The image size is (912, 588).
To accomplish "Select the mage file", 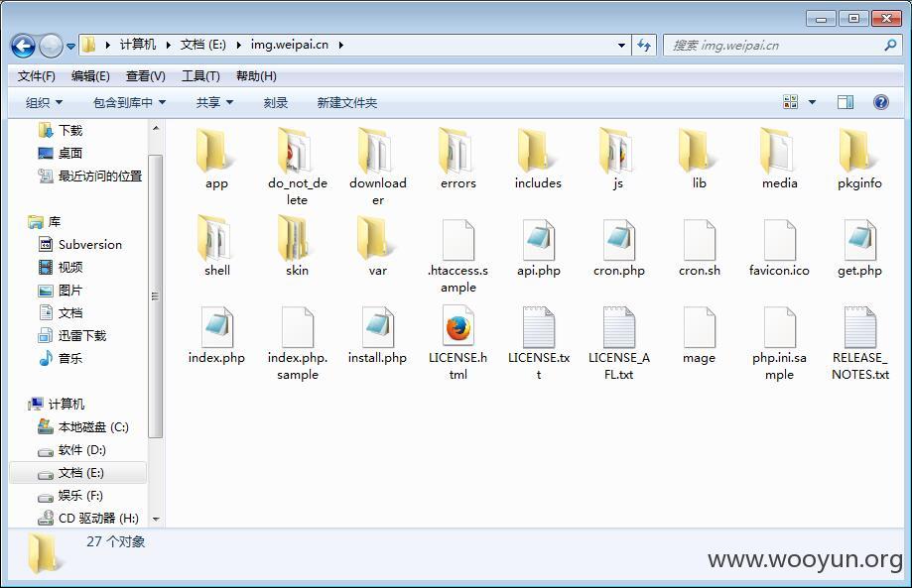I will [699, 334].
